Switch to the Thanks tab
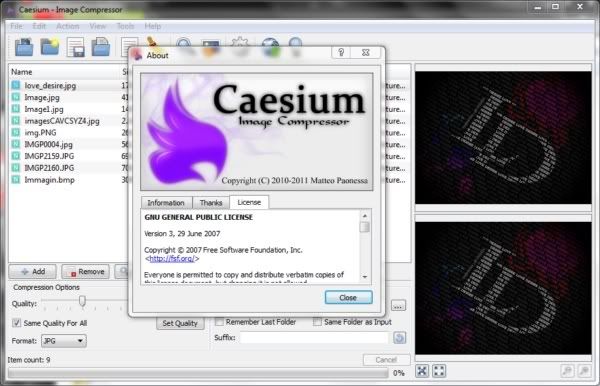This screenshot has width=600, height=386. (x=210, y=203)
